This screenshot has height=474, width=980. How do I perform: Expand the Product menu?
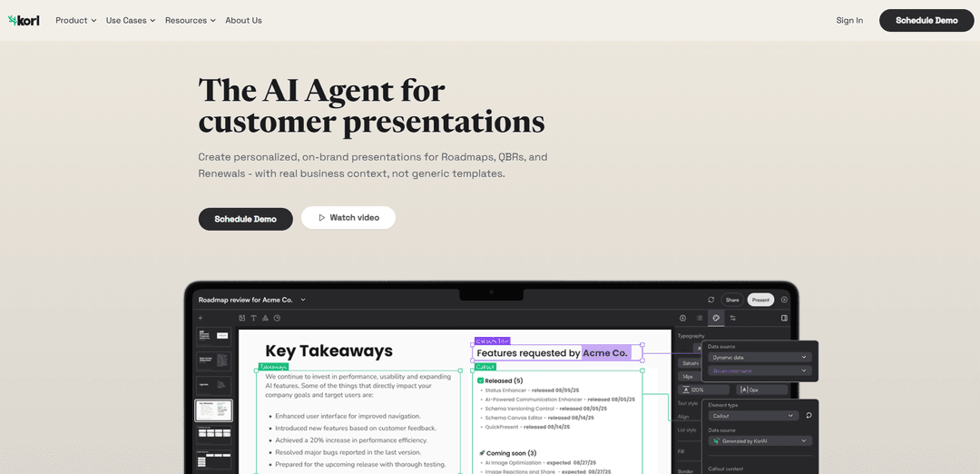(75, 20)
